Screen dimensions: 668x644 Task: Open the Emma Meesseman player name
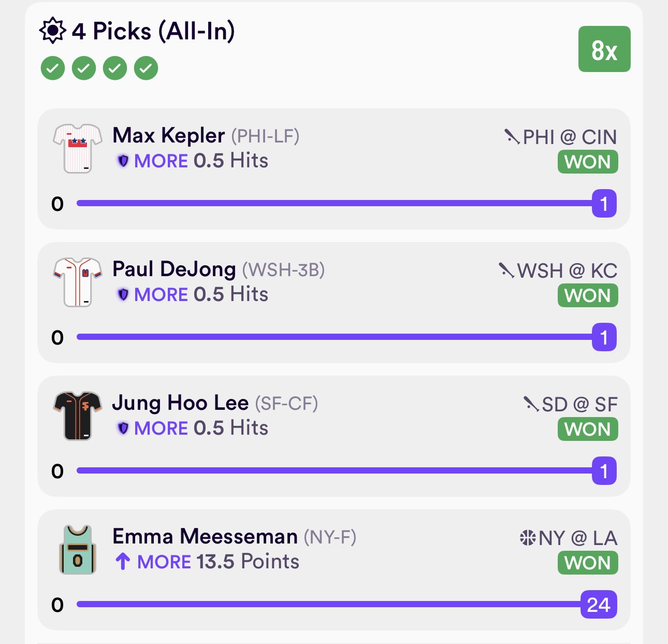[x=205, y=537]
